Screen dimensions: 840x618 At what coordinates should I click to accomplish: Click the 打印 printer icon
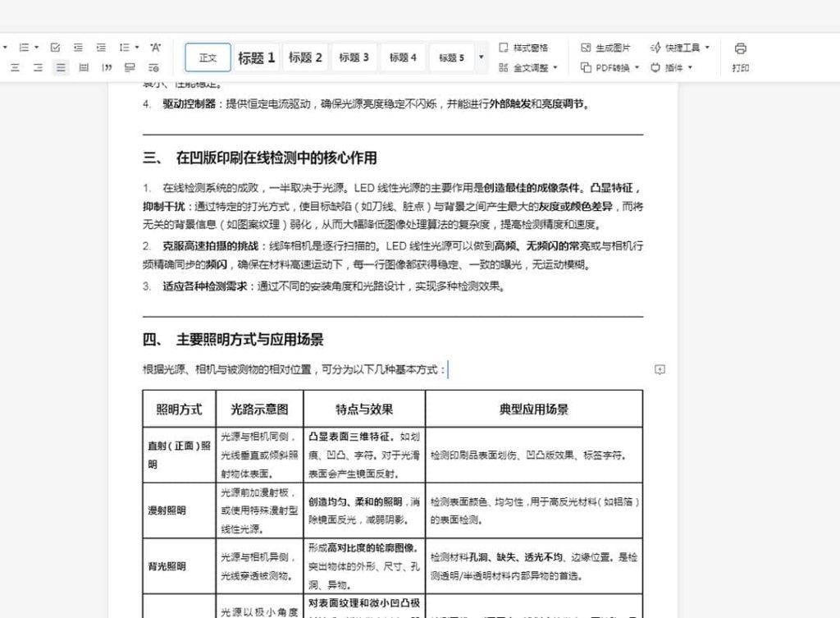coord(740,49)
